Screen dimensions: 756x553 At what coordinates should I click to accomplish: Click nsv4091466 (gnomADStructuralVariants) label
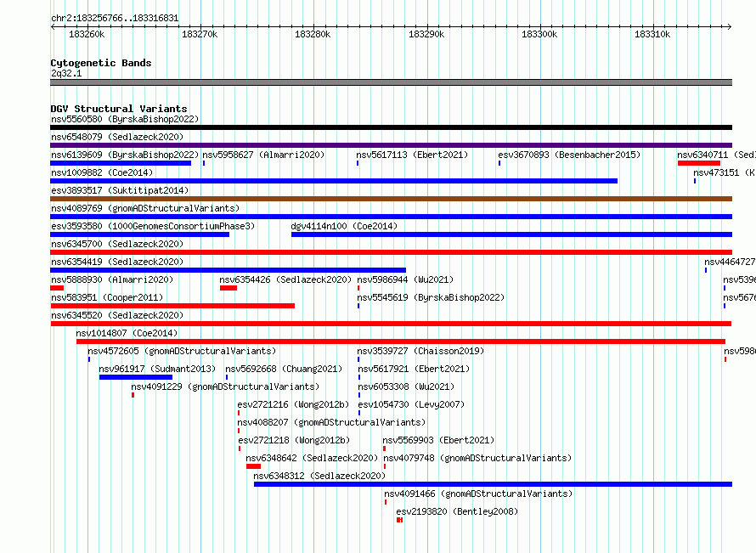478,494
